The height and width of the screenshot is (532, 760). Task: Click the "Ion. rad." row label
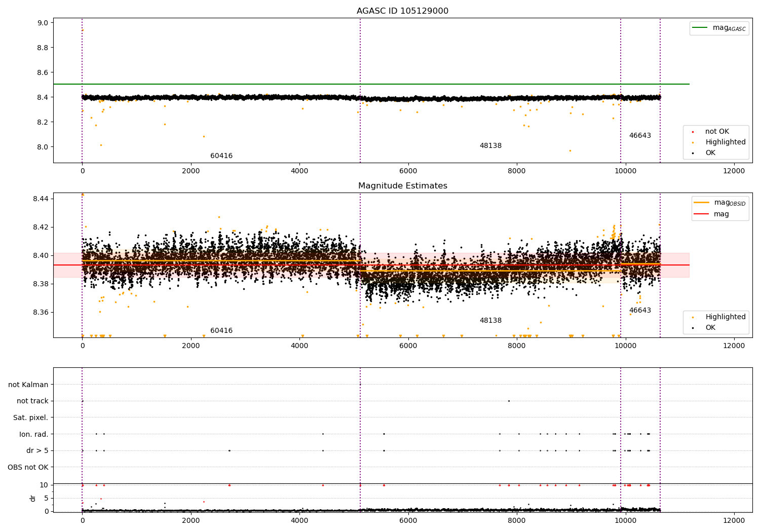click(x=34, y=435)
